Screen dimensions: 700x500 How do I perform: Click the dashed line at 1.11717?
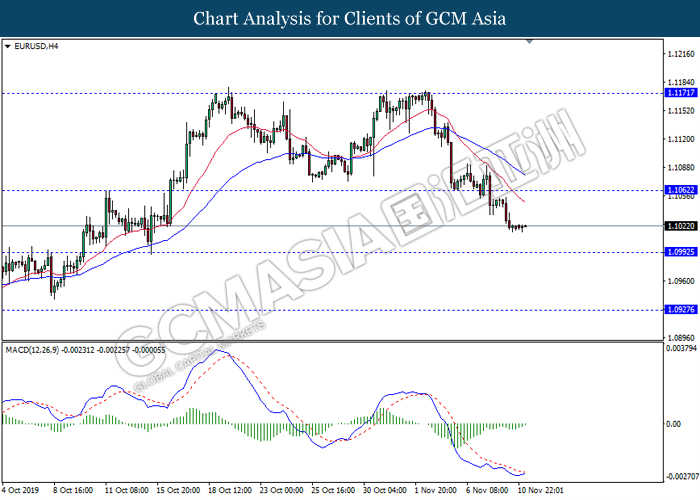click(x=332, y=94)
